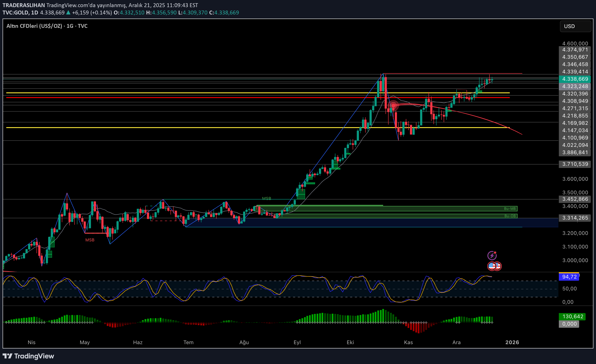Click the US flag economic event icon

click(492, 266)
